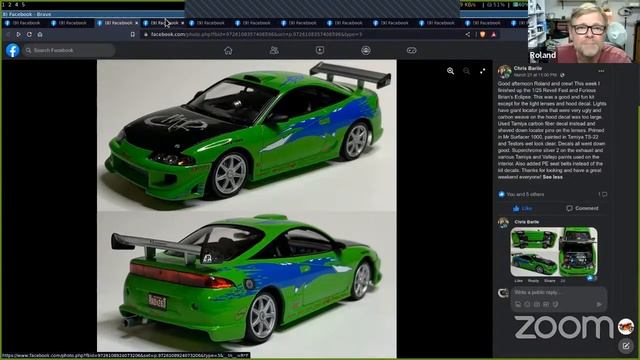The height and width of the screenshot is (360, 640).
Task: Reload the page
Action: tap(29, 34)
